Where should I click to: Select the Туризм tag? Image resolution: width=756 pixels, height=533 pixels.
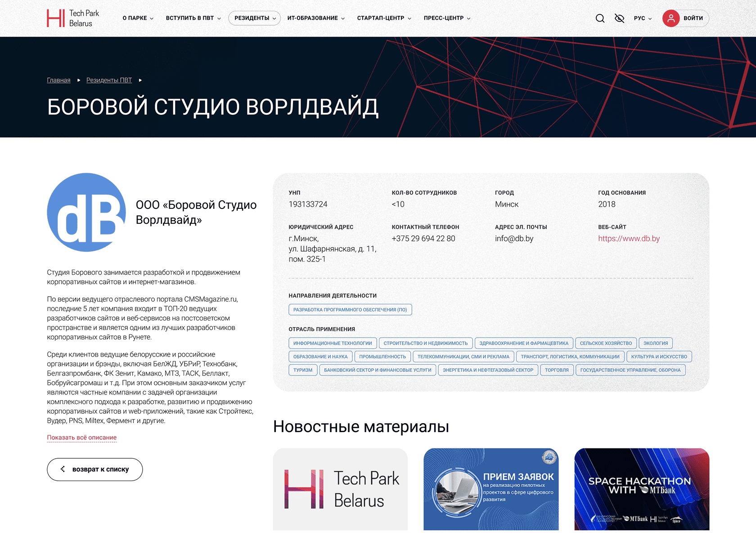coord(303,370)
